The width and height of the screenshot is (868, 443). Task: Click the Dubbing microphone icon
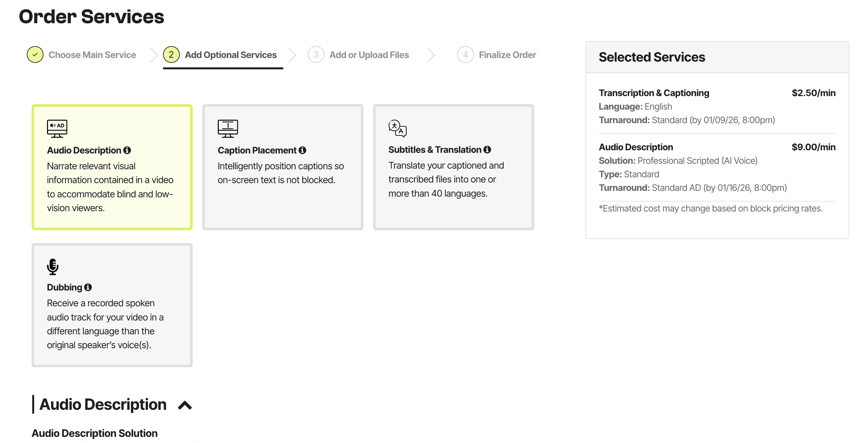point(53,267)
